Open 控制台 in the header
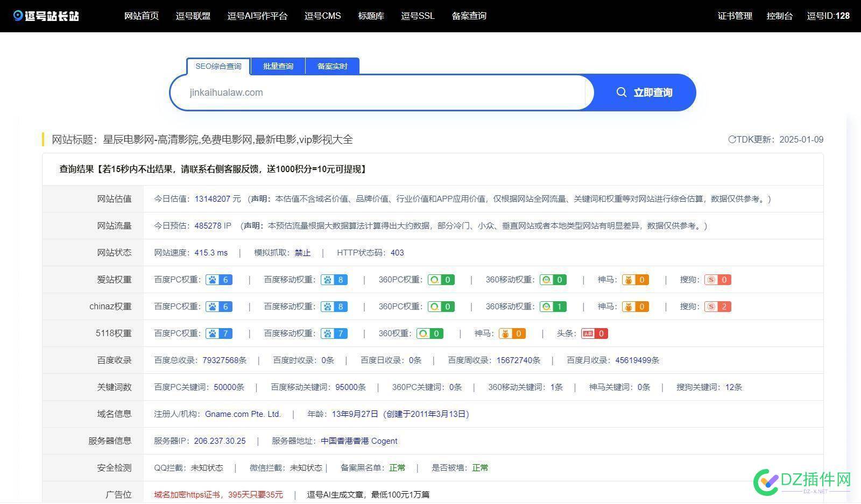The width and height of the screenshot is (861, 504). coord(780,16)
